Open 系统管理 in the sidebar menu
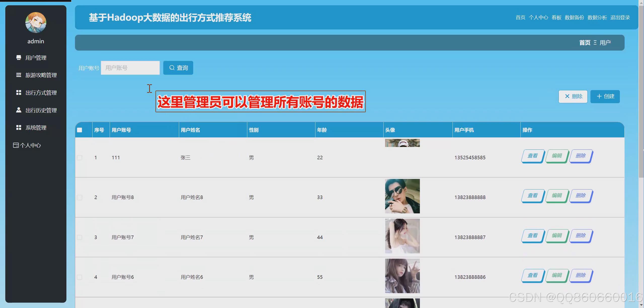 click(36, 128)
